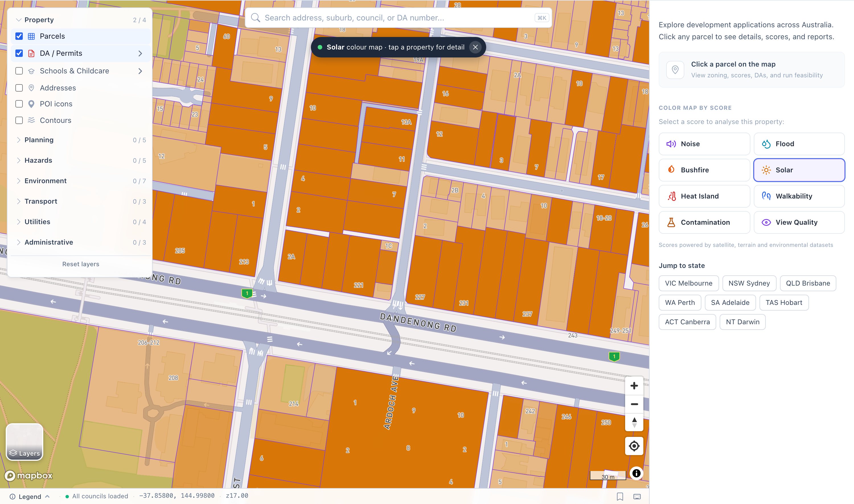Expand DA / Permits options chevron
This screenshot has height=504, width=854.
[x=140, y=53]
